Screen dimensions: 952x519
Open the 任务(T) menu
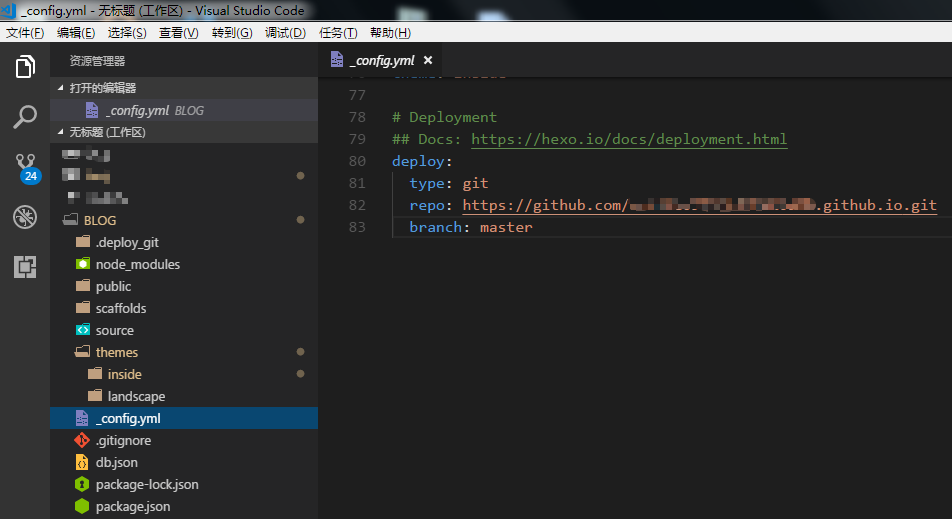338,33
